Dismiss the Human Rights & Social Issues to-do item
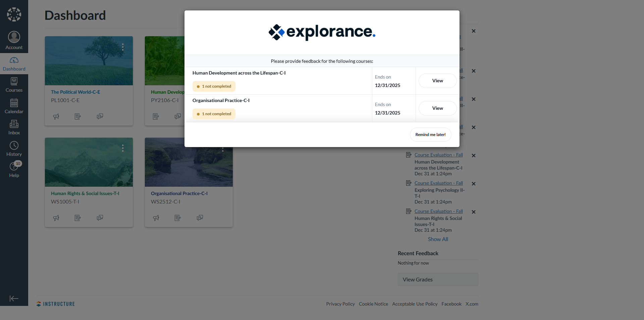This screenshot has height=320, width=644. [474, 212]
